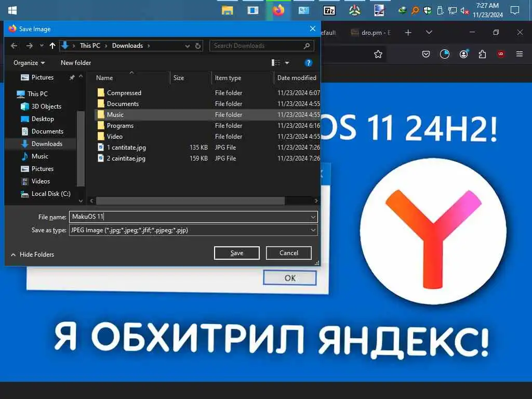Switch to the dro.pm Firefox tab
532x399 pixels.
tap(370, 33)
